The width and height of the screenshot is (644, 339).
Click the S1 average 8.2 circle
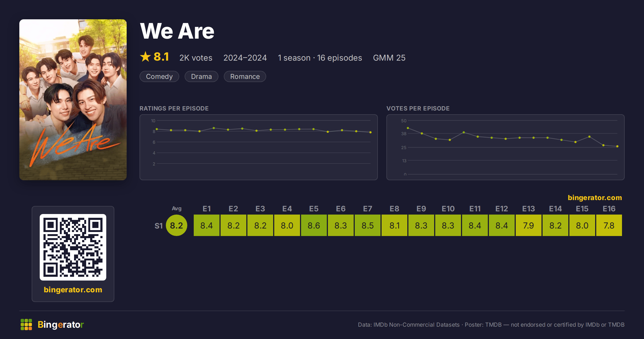click(x=177, y=225)
